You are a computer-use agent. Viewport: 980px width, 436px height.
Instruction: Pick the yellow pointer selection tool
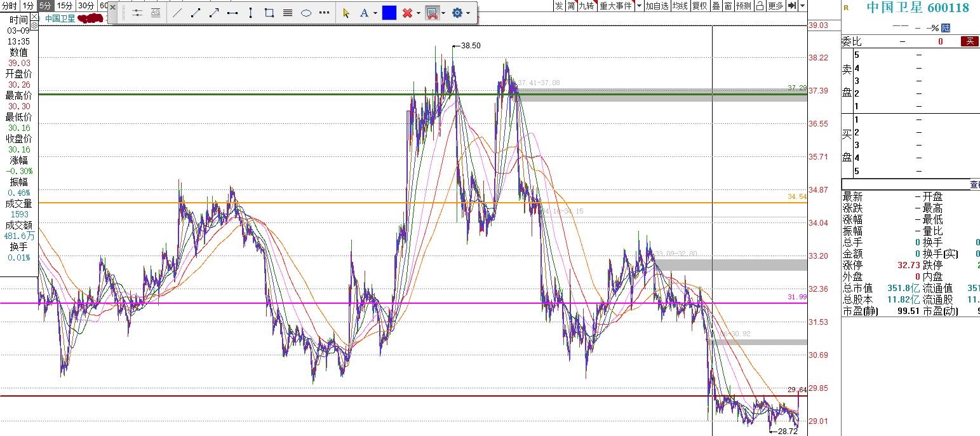point(346,13)
